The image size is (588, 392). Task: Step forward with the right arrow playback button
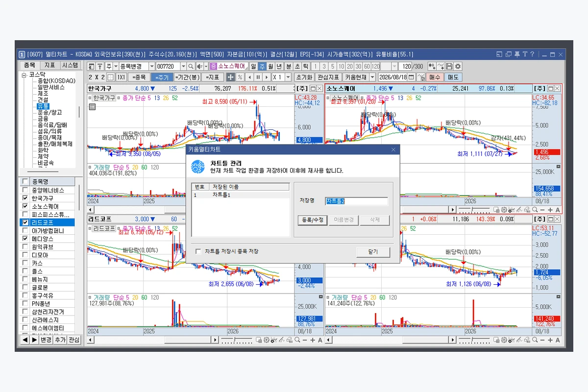[x=267, y=77]
